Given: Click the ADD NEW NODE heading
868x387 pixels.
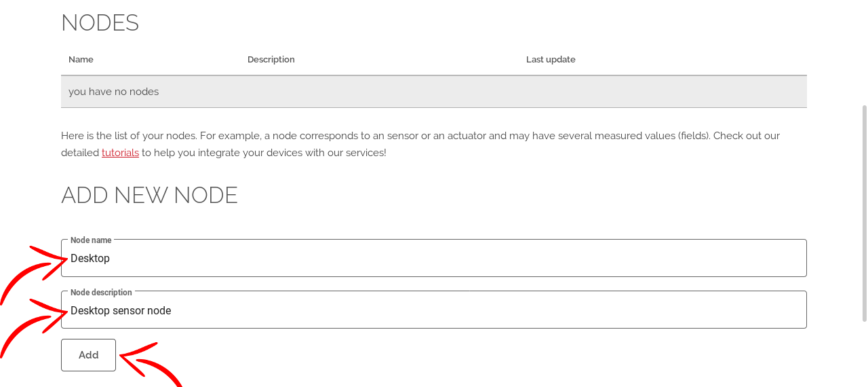Looking at the screenshot, I should (149, 196).
